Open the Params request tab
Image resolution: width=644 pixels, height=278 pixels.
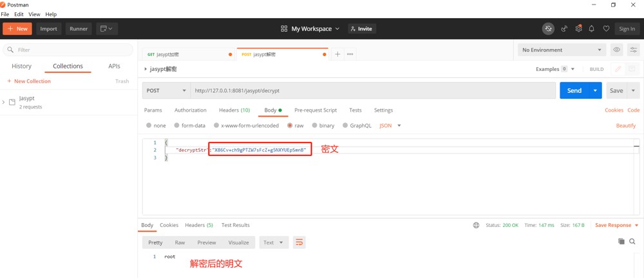(x=153, y=110)
